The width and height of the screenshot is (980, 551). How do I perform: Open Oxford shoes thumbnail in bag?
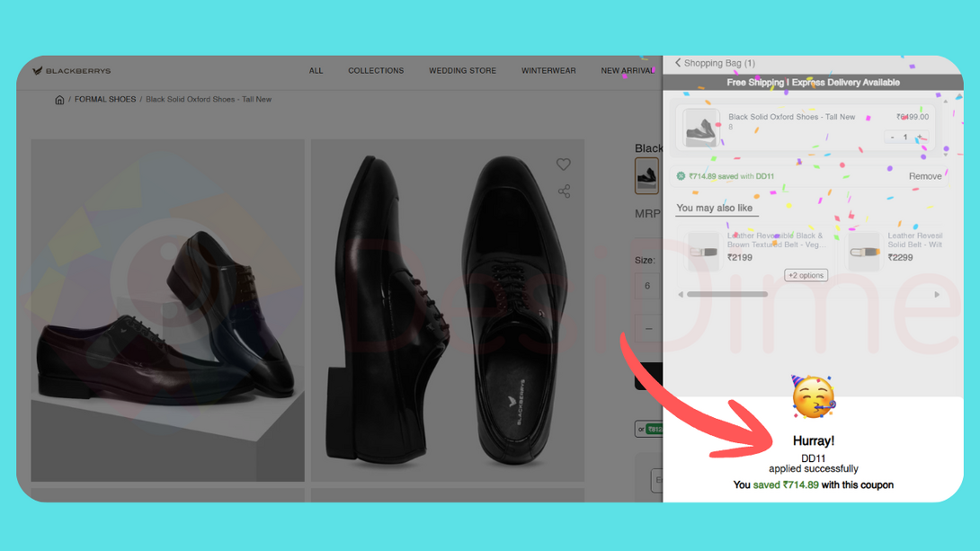701,128
